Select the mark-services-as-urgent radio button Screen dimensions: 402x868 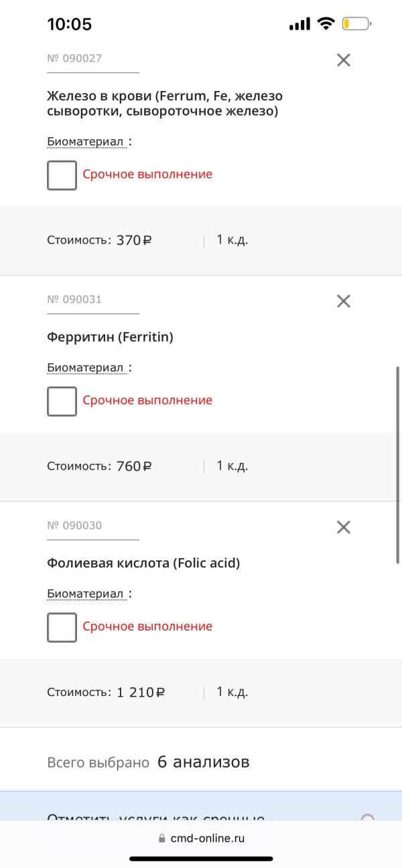[x=367, y=818]
